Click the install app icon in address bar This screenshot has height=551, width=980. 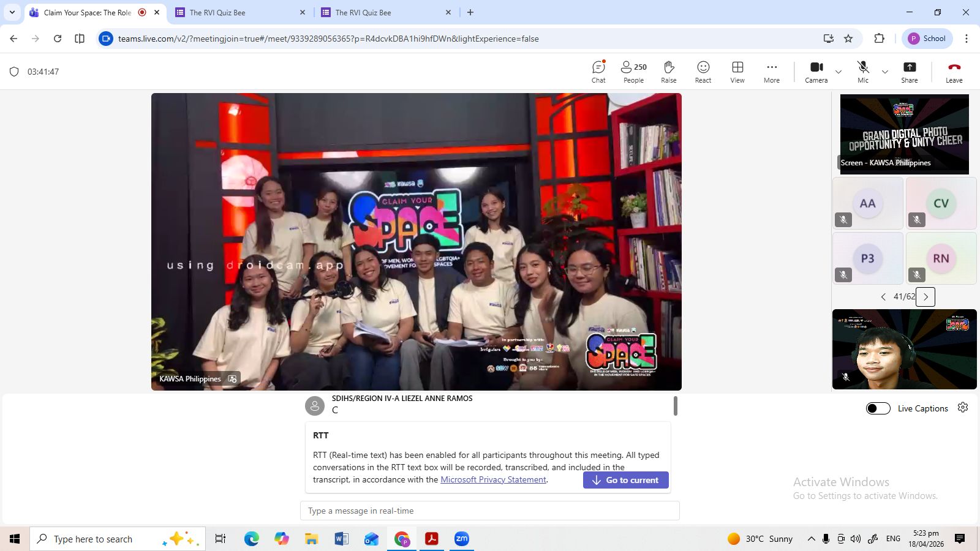[829, 39]
